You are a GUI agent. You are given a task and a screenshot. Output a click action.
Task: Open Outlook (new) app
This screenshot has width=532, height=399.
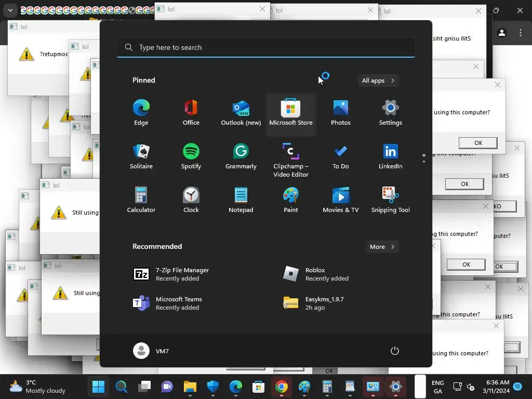pos(241,113)
